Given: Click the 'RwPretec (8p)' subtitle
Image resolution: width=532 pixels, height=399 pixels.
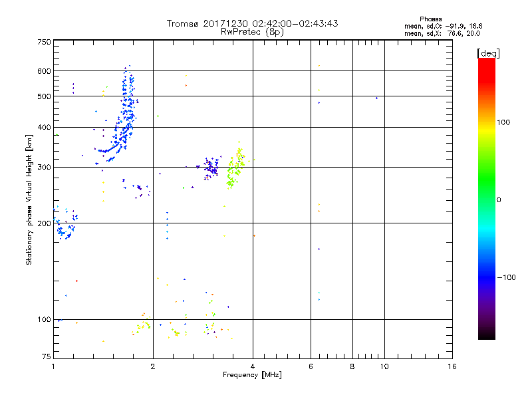Looking at the screenshot, I should [252, 32].
